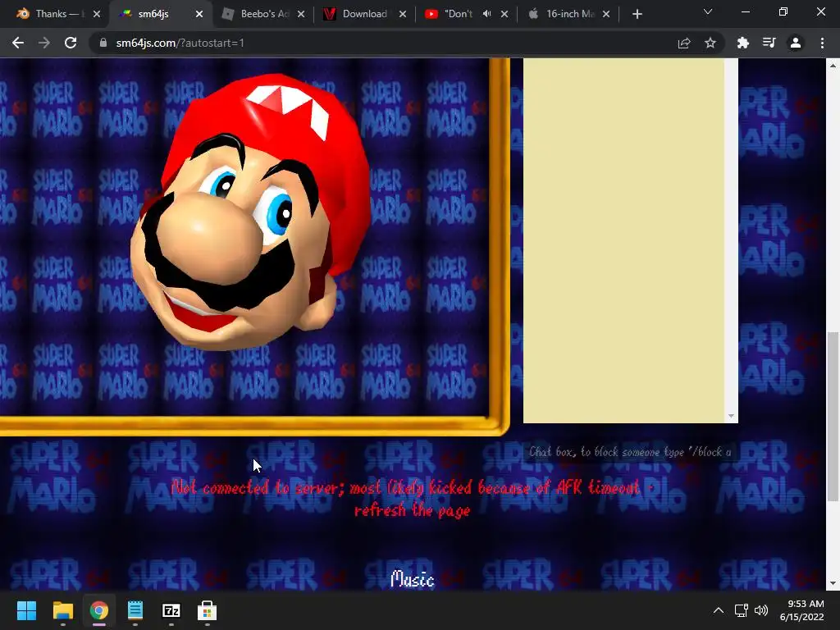Switch to the Beebo's Adventure tab
The width and height of the screenshot is (840, 630).
click(264, 14)
